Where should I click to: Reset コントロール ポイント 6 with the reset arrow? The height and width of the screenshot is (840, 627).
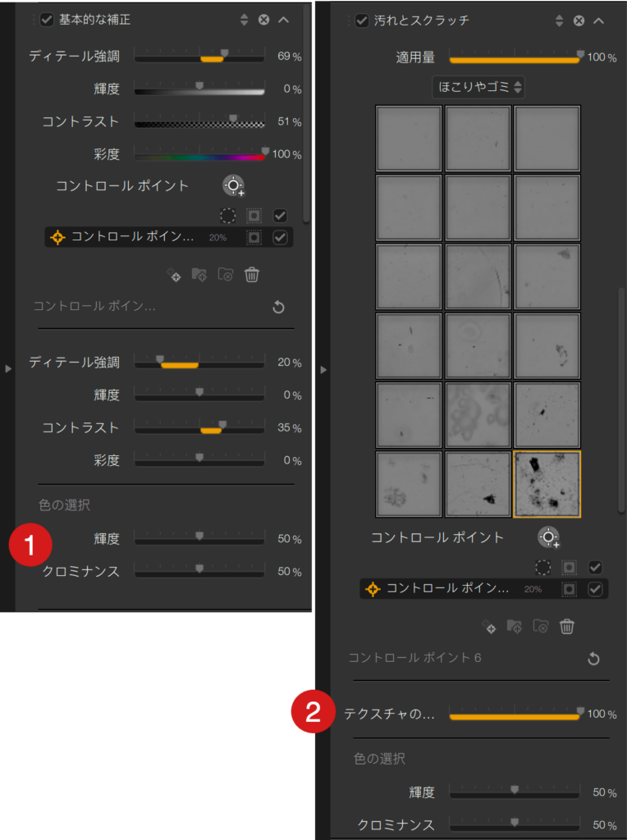click(593, 659)
